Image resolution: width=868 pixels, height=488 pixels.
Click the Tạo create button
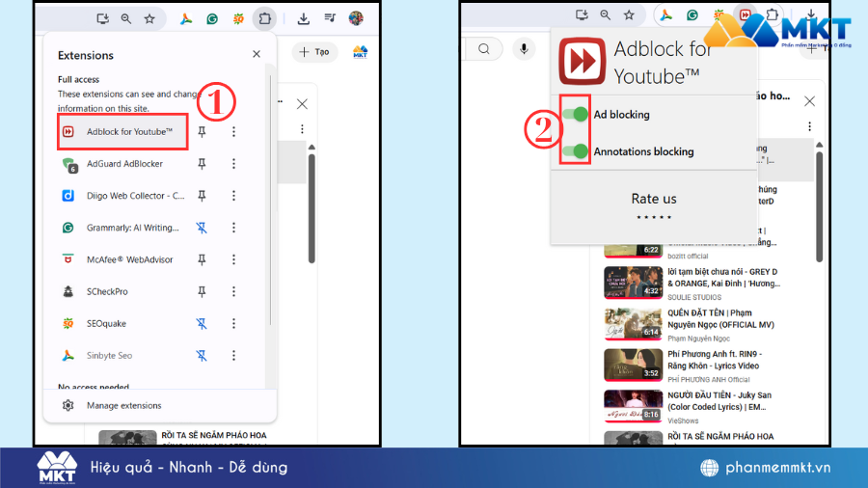click(314, 52)
